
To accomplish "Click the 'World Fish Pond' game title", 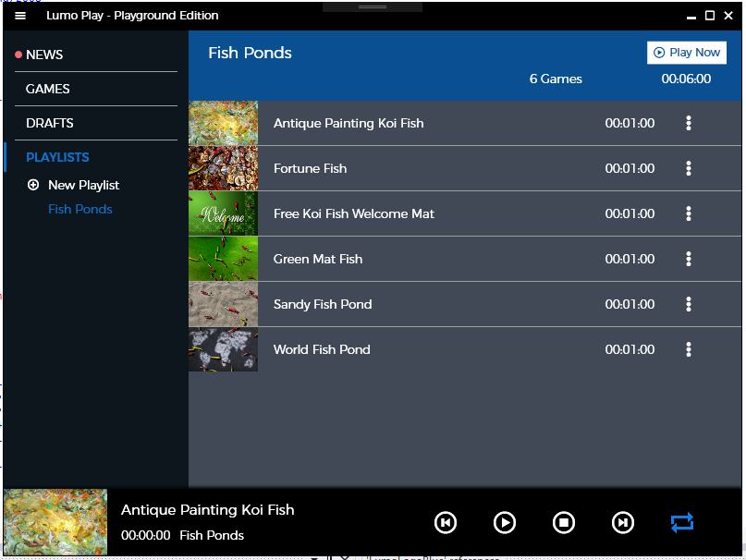I will pyautogui.click(x=322, y=349).
